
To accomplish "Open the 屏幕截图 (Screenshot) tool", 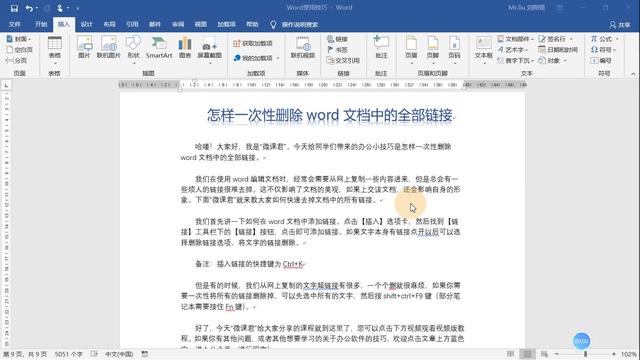I will click(x=209, y=50).
